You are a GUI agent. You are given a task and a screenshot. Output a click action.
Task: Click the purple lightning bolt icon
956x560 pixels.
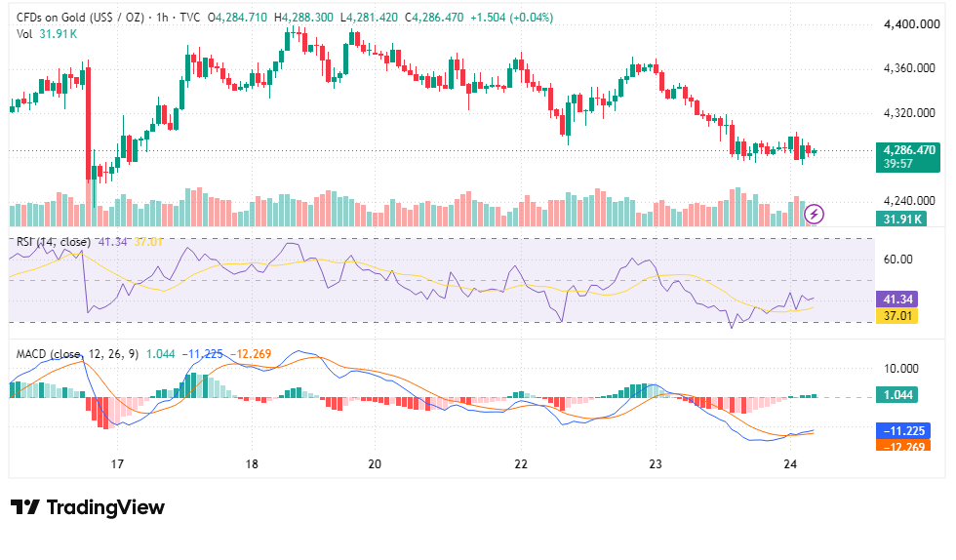point(814,214)
